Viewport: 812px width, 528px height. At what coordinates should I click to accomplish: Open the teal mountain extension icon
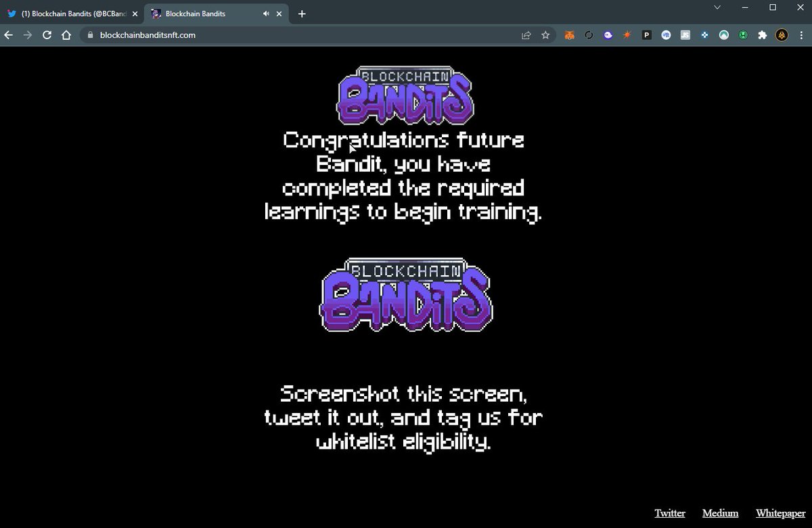(724, 35)
